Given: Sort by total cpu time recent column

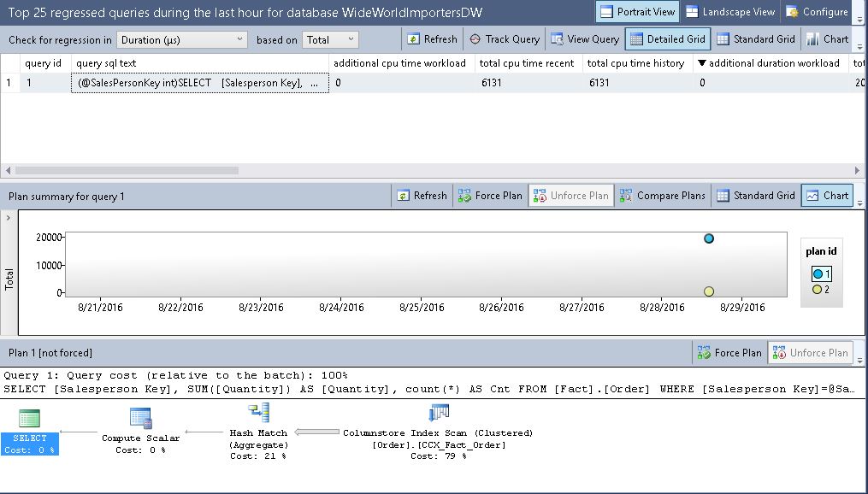Looking at the screenshot, I should [528, 63].
